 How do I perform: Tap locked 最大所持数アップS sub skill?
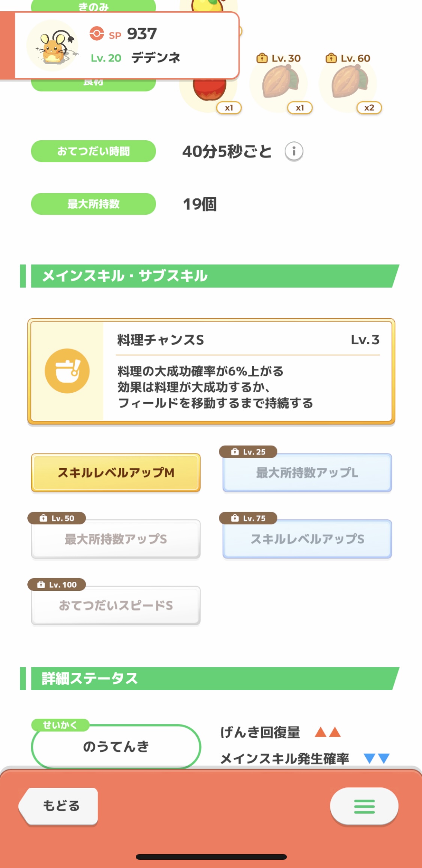click(116, 539)
